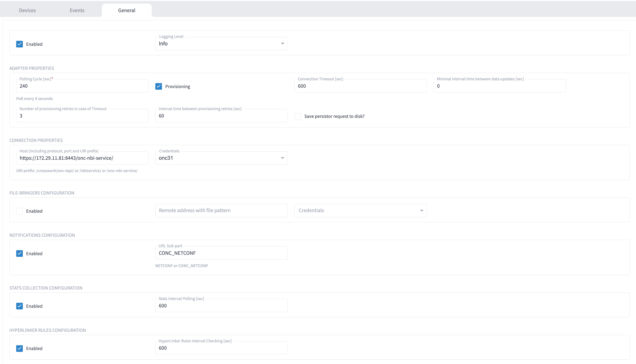Click FILE-BRINGERS CONFIGURATION heading

pos(42,193)
